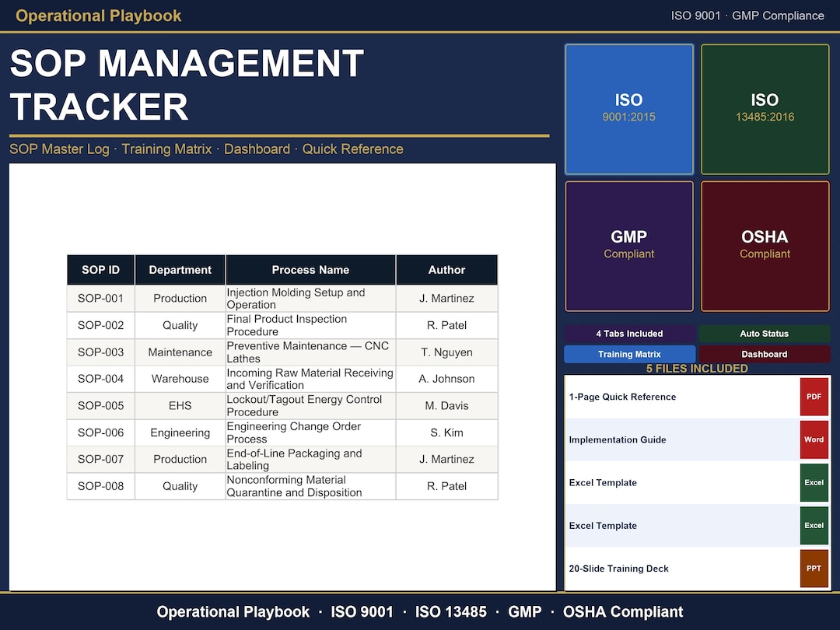Select the ISO 13485:2016 badge

click(x=765, y=109)
